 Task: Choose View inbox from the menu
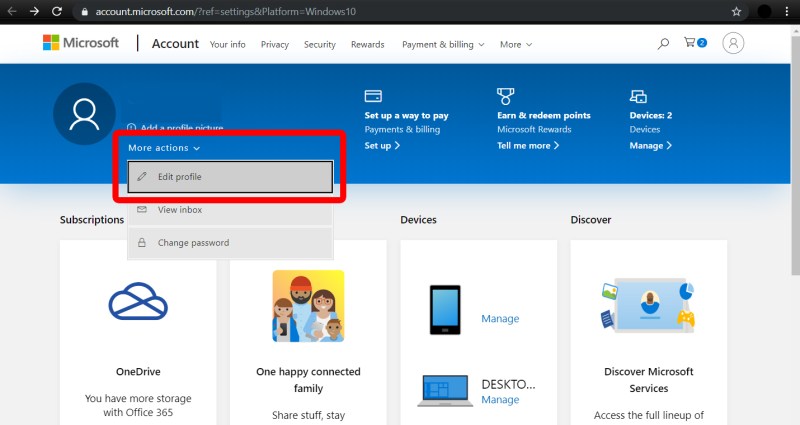coord(230,210)
